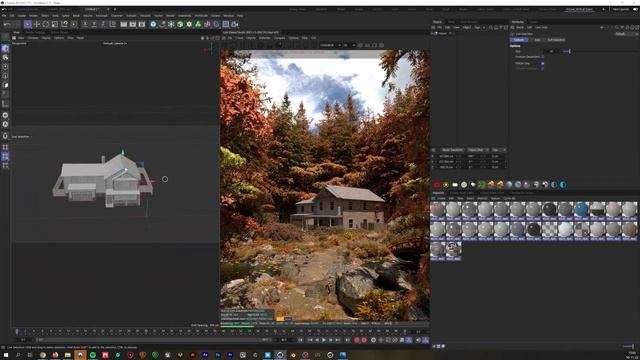Click the Enable Snap icon in left sidebar
This screenshot has height=360, width=640.
5,136
